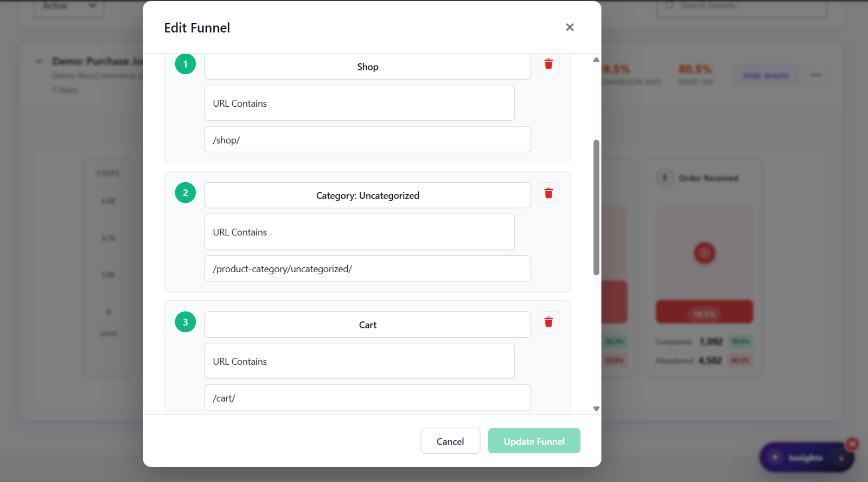Click the /cart/ URL value field
This screenshot has height=482, width=868.
(x=367, y=397)
